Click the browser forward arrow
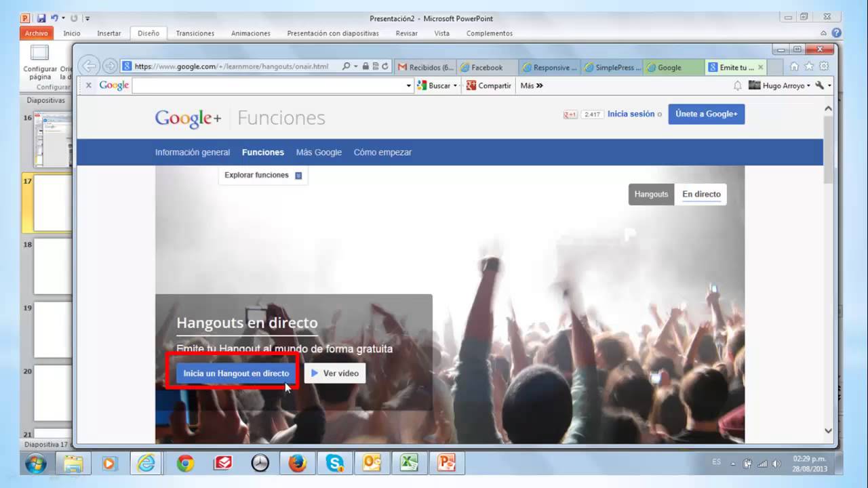Screen dimensions: 868x488 tap(109, 66)
